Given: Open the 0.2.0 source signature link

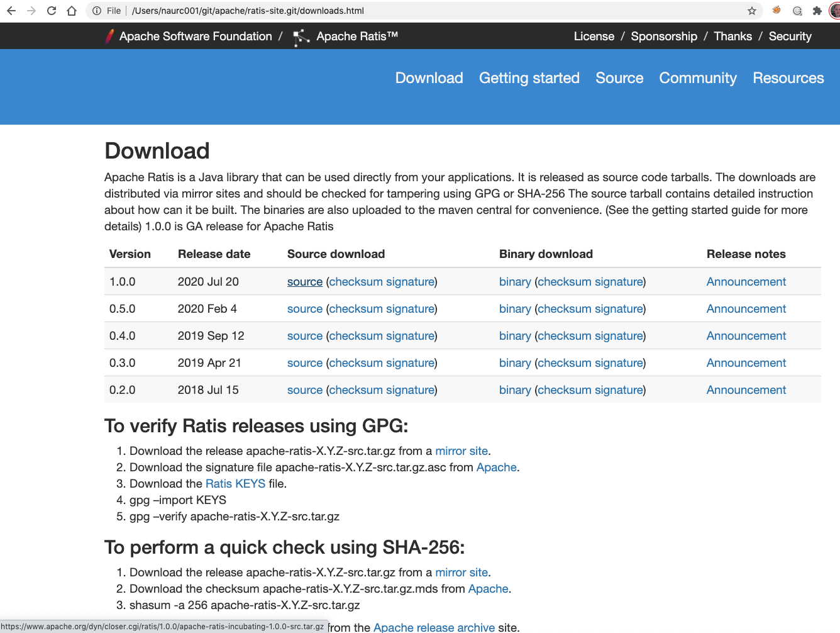Looking at the screenshot, I should 410,390.
